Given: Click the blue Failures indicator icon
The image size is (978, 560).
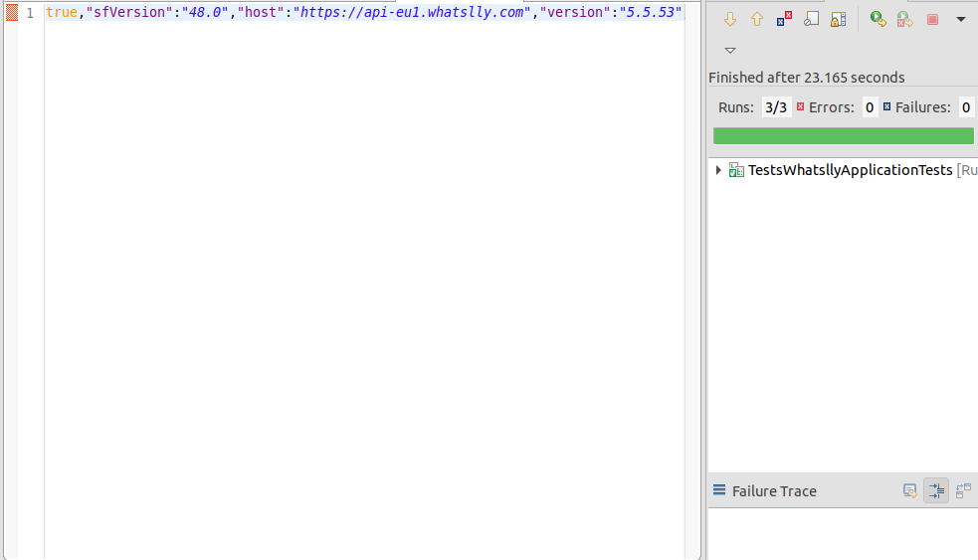Looking at the screenshot, I should 886,106.
